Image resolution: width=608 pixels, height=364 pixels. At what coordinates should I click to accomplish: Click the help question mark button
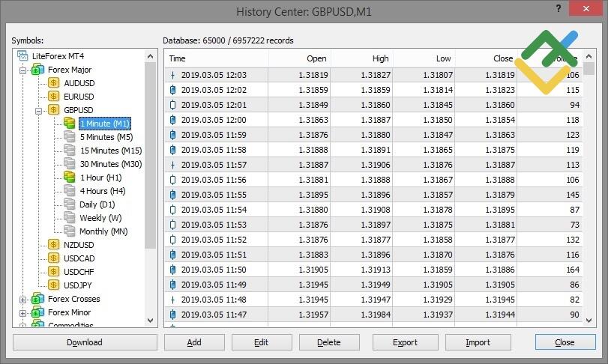point(559,8)
